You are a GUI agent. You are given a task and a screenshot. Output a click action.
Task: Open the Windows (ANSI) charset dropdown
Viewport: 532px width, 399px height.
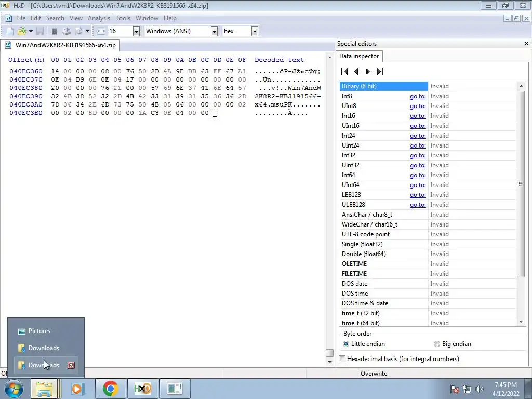(x=214, y=31)
